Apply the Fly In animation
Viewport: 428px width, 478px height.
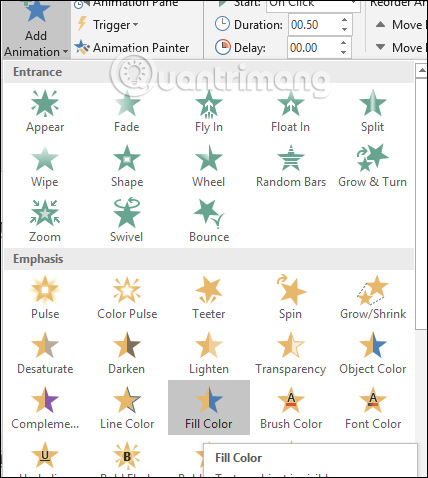pyautogui.click(x=209, y=112)
